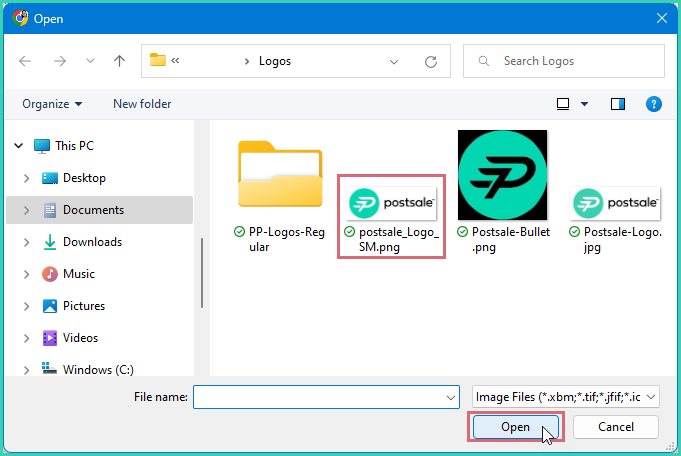Expand the view layout options arrow
The height and width of the screenshot is (456, 681).
585,104
